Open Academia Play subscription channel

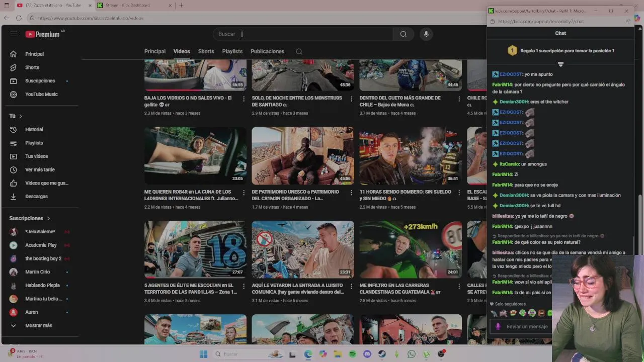tap(41, 245)
